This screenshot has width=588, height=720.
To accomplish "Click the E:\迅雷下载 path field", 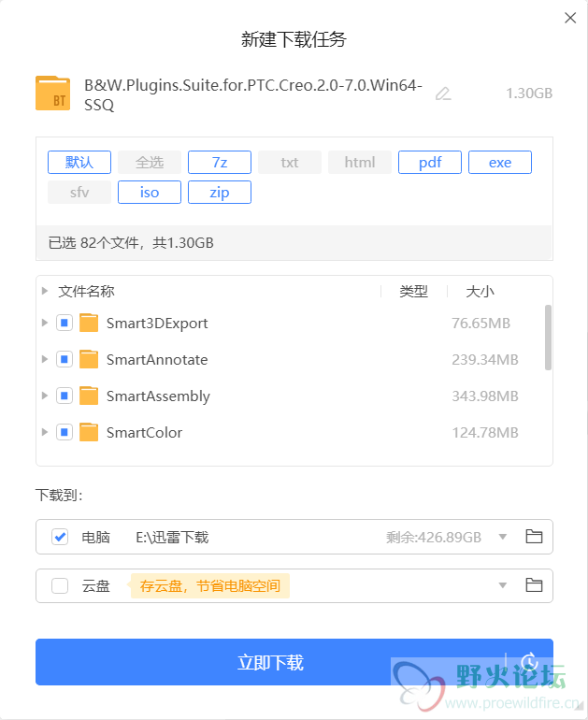I will (172, 537).
